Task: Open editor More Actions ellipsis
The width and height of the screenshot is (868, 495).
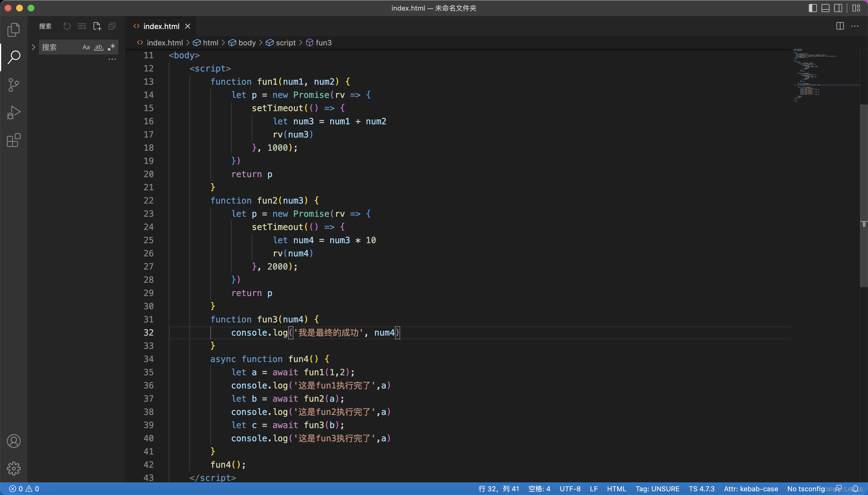Action: [855, 26]
